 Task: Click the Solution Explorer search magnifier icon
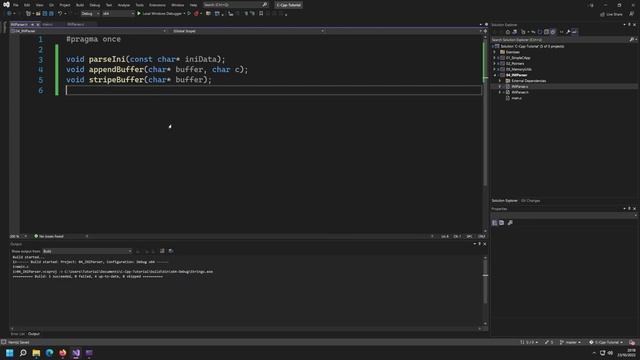[632, 40]
